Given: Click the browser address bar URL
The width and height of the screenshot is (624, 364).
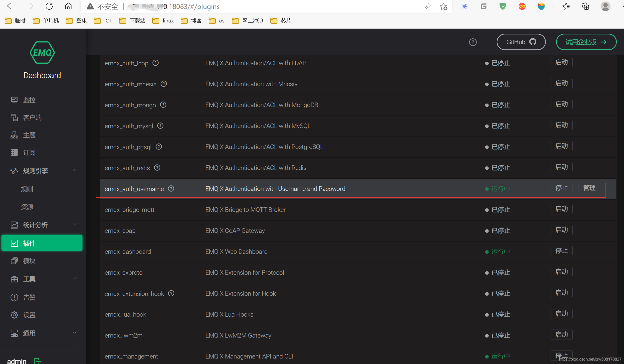Looking at the screenshot, I should [174, 6].
